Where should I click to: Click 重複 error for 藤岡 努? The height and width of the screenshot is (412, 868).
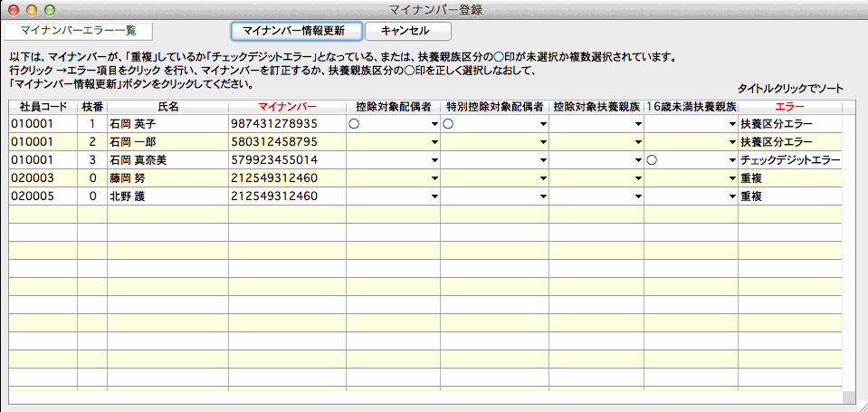tap(789, 177)
